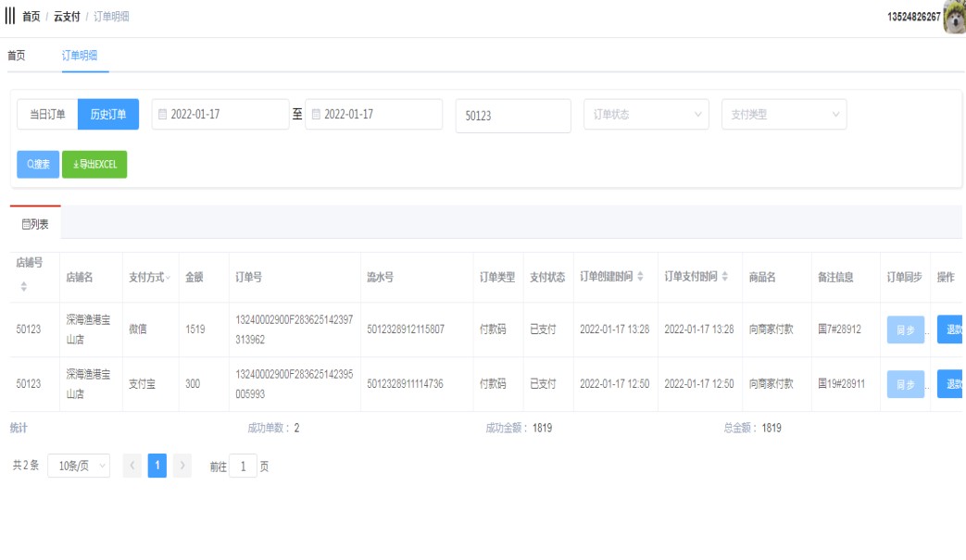Click 同步 button for the 微信 order
This screenshot has height=560, width=966.
[905, 330]
